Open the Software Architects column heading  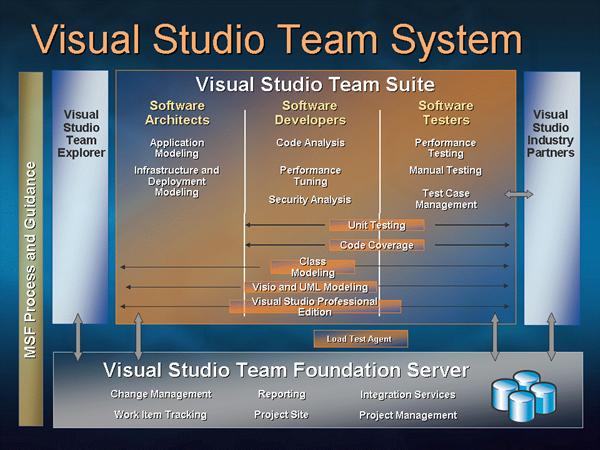(x=177, y=112)
